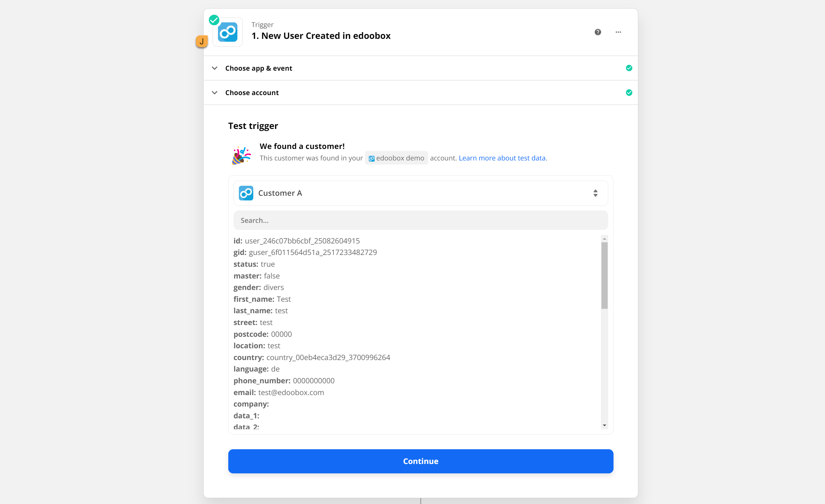Screen dimensions: 825x504
Task: Click the orange J user badge
Action: [201, 42]
